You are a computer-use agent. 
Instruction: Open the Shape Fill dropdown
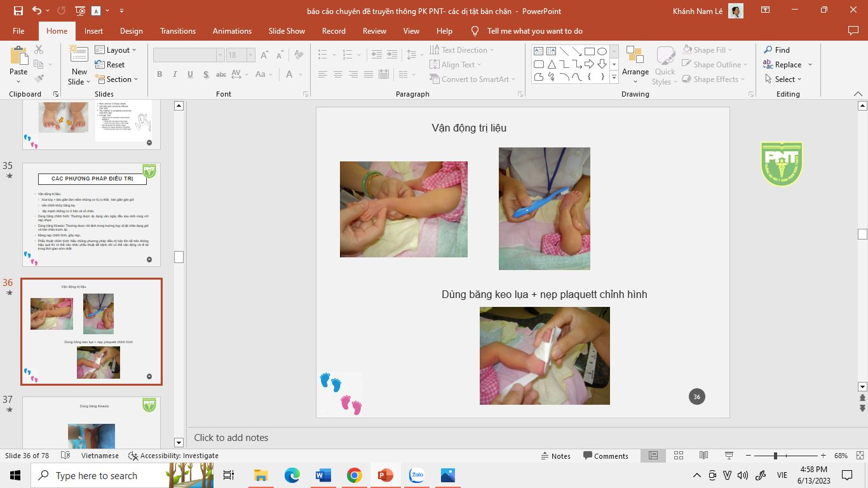pos(709,50)
